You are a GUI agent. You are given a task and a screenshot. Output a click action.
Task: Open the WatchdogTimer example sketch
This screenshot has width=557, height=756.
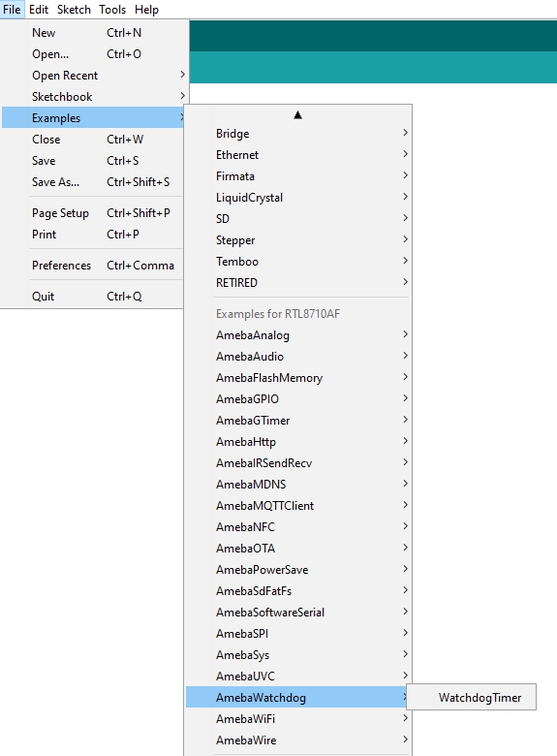click(x=471, y=697)
